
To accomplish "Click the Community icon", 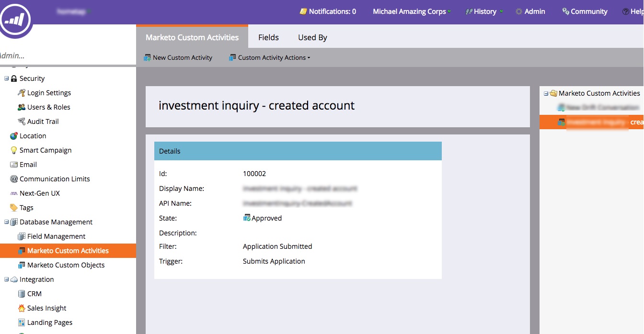I will pos(565,11).
